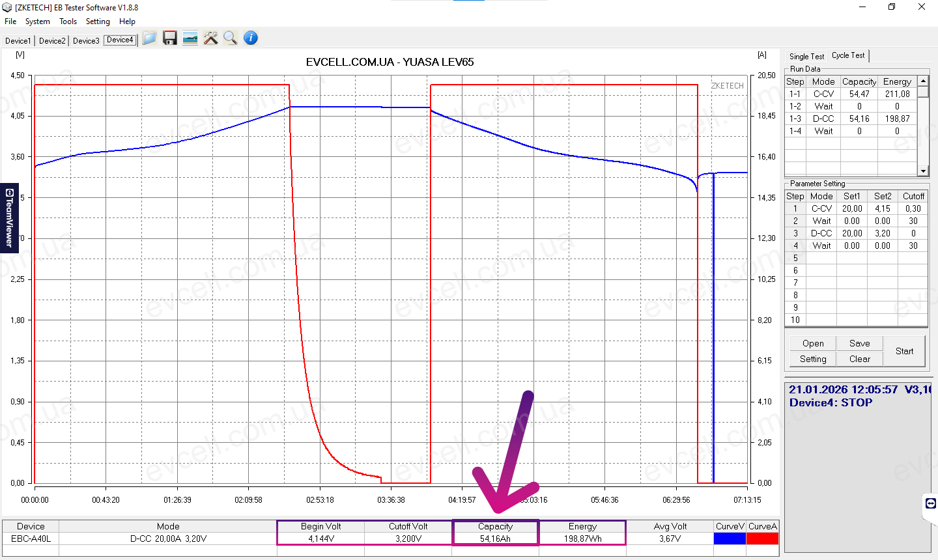The height and width of the screenshot is (560, 938).
Task: Open the System menu
Action: tap(38, 21)
